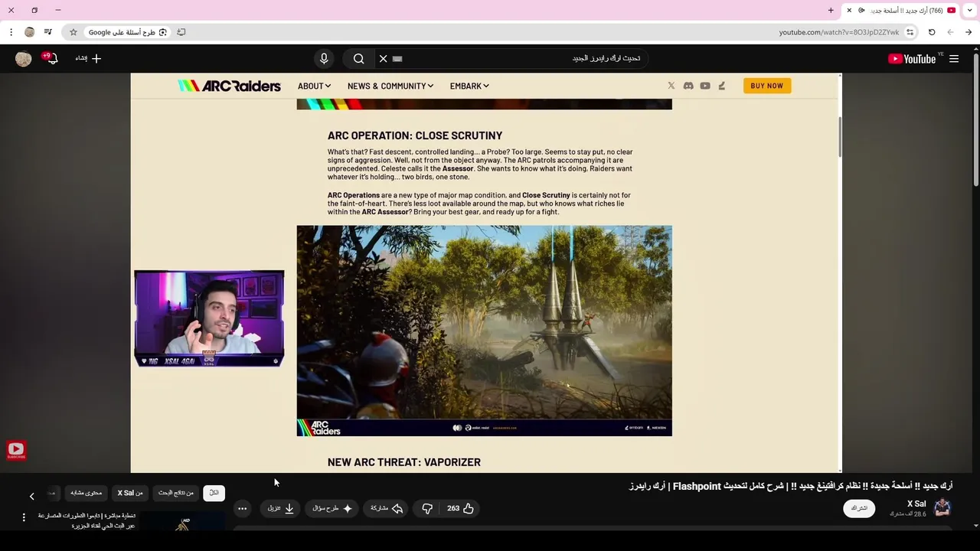Image resolution: width=980 pixels, height=551 pixels.
Task: Open the X (Twitter) social icon
Action: 671,86
